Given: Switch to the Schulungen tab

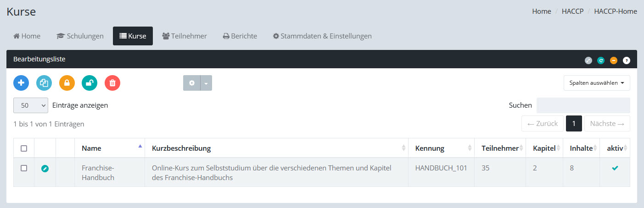Looking at the screenshot, I should pos(80,36).
